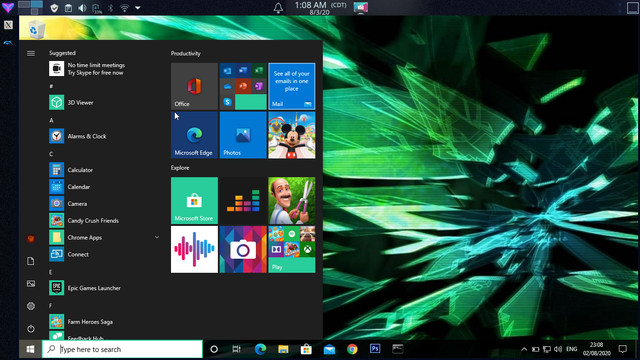This screenshot has height=360, width=640.
Task: Open the Office apps folder tile
Action: [x=243, y=86]
